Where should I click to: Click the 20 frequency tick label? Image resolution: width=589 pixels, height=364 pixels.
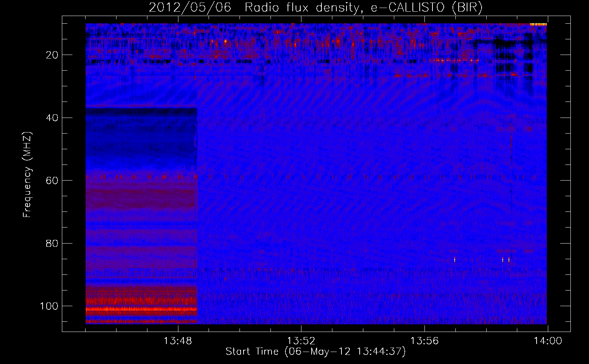[52, 55]
